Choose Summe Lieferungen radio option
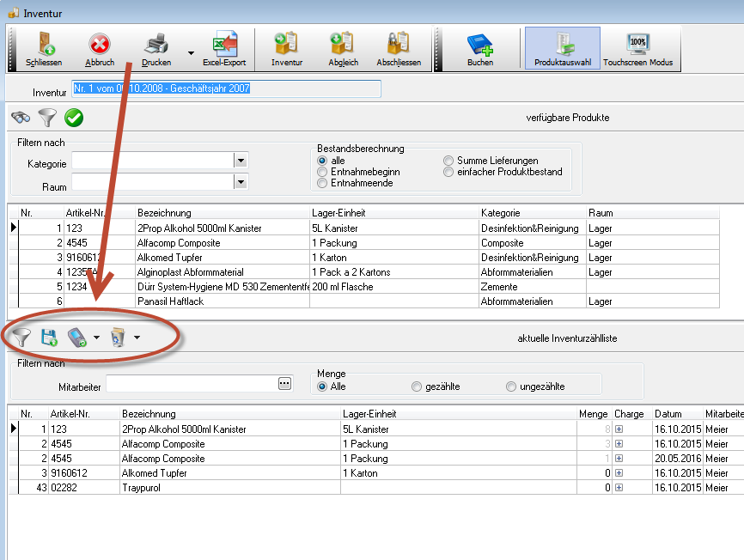The image size is (744, 560). click(x=448, y=161)
